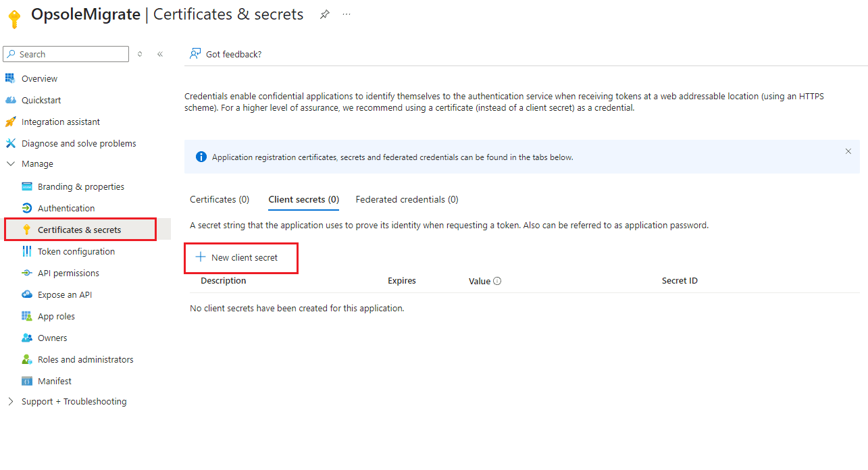Open the ellipsis more options menu

click(x=347, y=14)
